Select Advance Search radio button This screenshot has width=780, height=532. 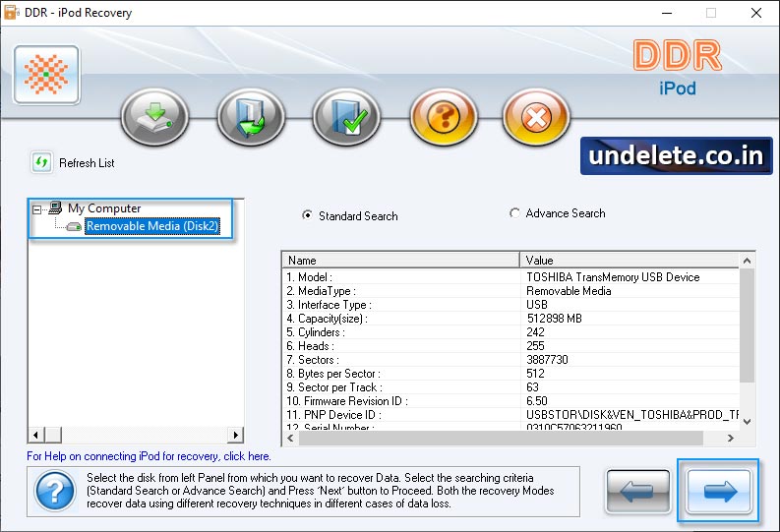(514, 212)
